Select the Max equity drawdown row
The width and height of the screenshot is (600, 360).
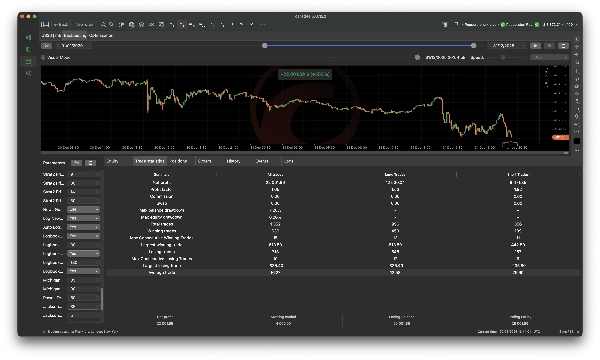pyautogui.click(x=343, y=217)
